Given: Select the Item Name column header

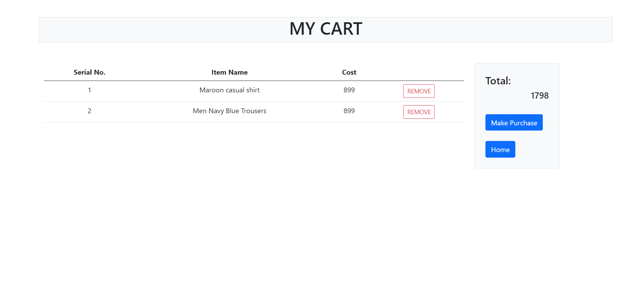Looking at the screenshot, I should 230,72.
